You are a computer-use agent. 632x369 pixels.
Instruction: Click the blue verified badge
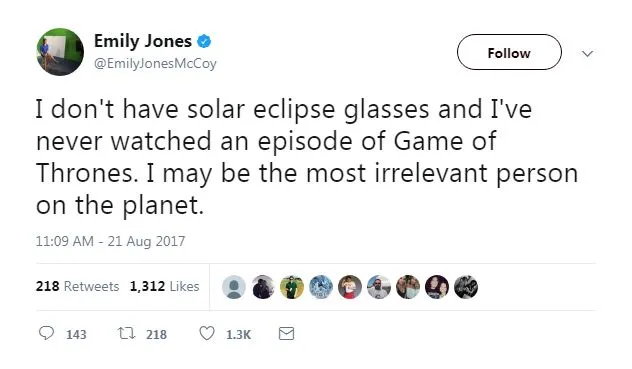[x=204, y=41]
